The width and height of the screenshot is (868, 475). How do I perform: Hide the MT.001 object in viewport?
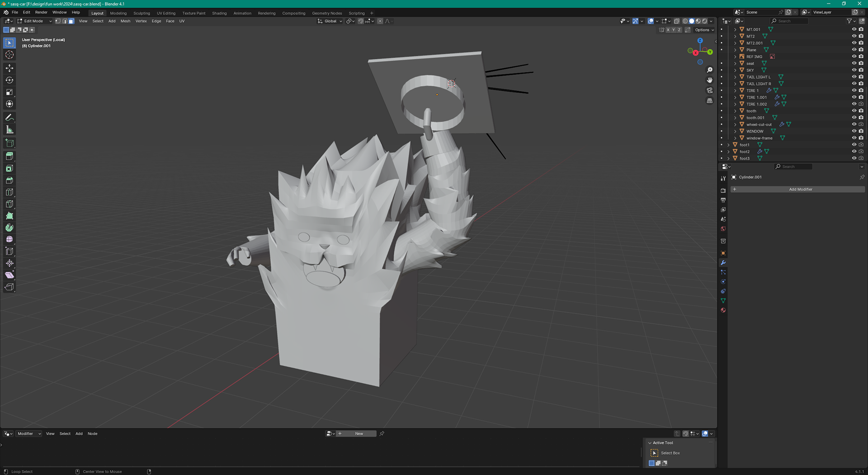coord(854,29)
